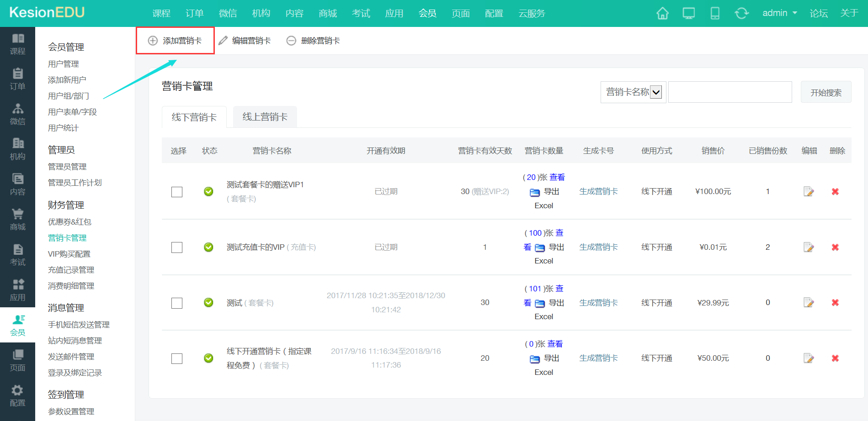Click 添加营销卡 toolbar button

pyautogui.click(x=176, y=41)
